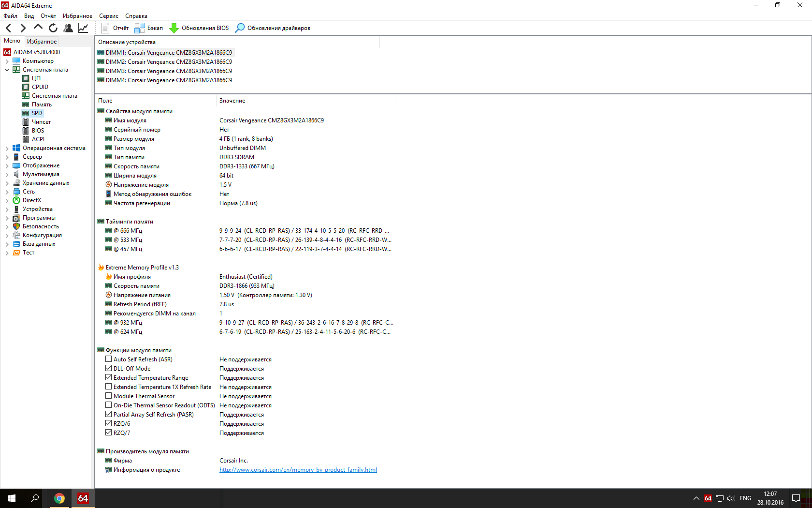Open Windows taskbar search
This screenshot has height=508, width=812.
click(x=35, y=498)
